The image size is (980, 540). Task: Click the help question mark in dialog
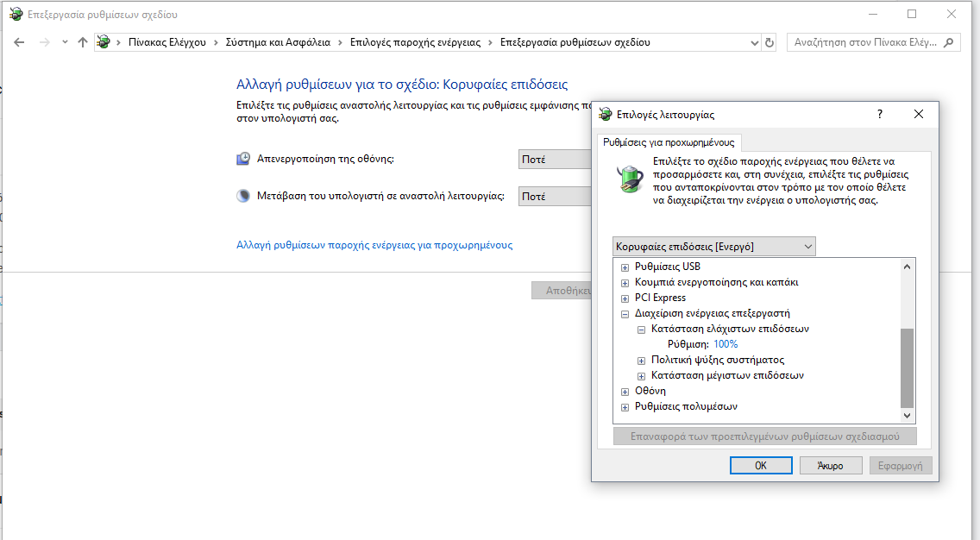[x=879, y=115]
